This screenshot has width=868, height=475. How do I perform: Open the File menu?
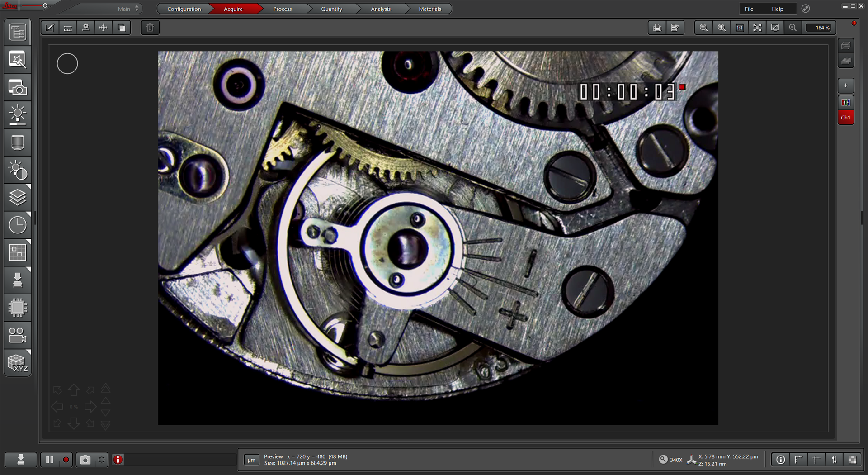(749, 9)
